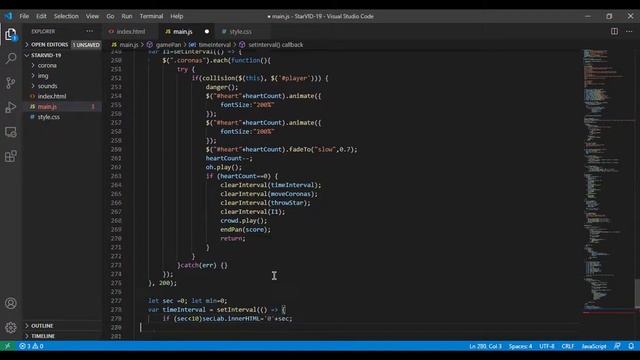Click 'heartCount--;' code line
640x360 pixels.
(229, 158)
